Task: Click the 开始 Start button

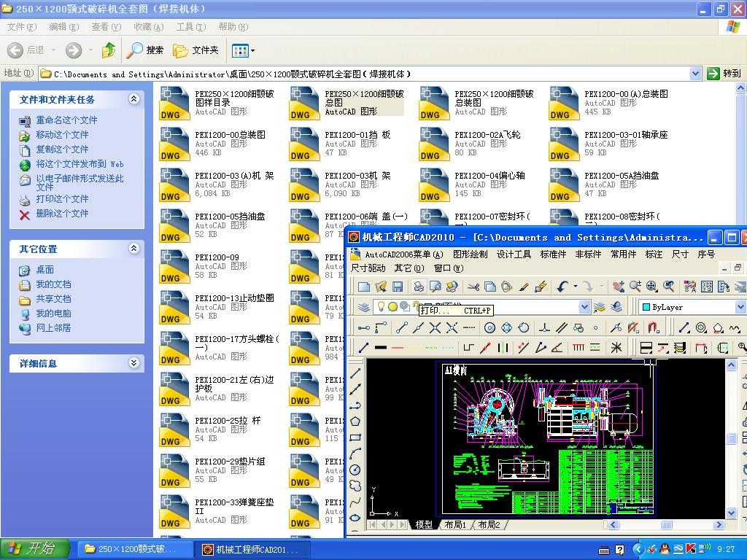Action: point(34,549)
